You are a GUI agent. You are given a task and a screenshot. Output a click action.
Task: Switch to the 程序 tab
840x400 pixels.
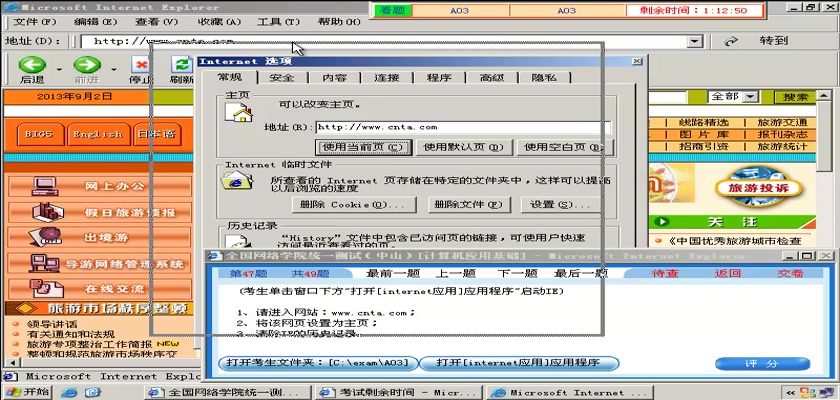pos(439,78)
